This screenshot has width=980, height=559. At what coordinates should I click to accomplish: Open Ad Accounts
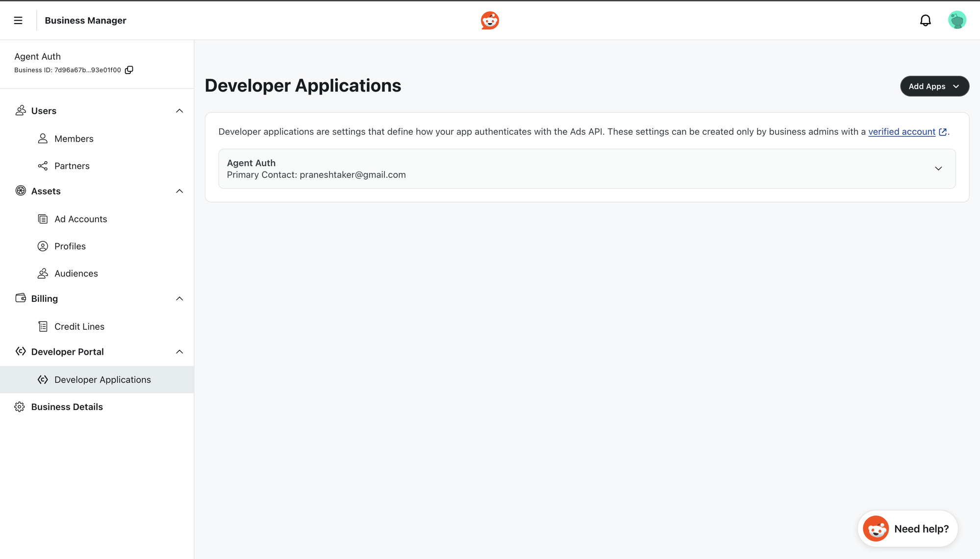click(97, 219)
